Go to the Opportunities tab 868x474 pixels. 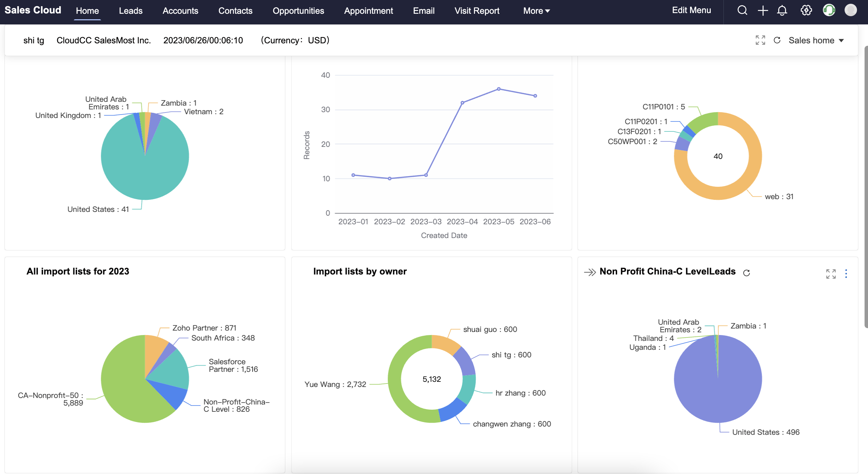[298, 11]
